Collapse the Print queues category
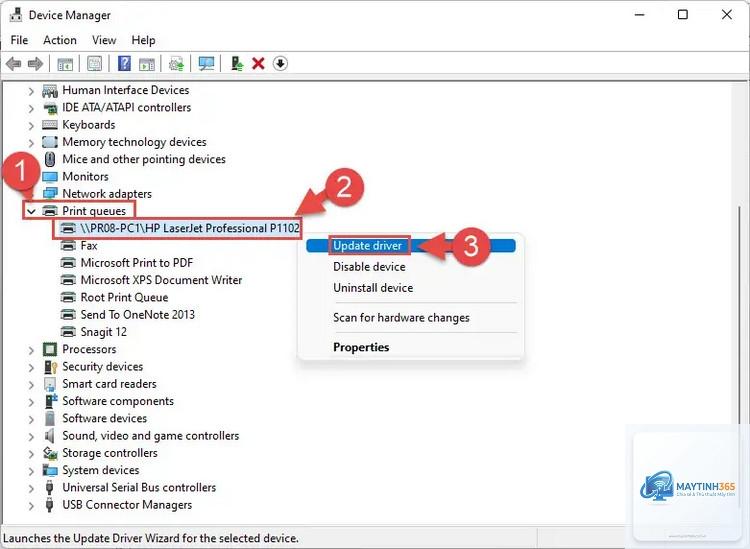 tap(31, 211)
